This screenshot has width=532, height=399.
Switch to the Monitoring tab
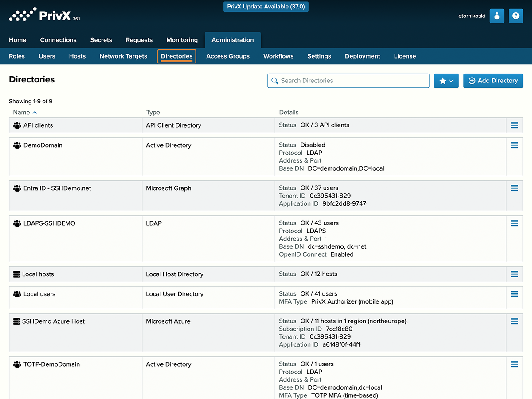182,40
